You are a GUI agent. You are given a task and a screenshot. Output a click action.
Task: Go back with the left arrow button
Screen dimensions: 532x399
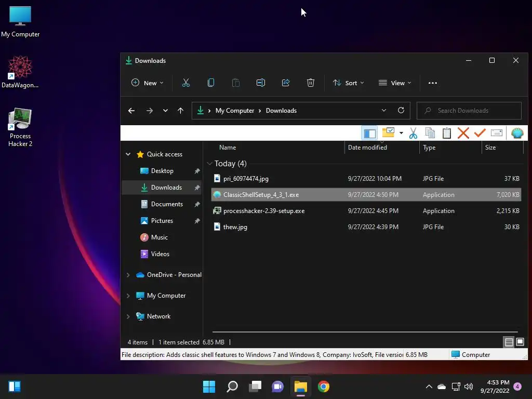(x=131, y=111)
